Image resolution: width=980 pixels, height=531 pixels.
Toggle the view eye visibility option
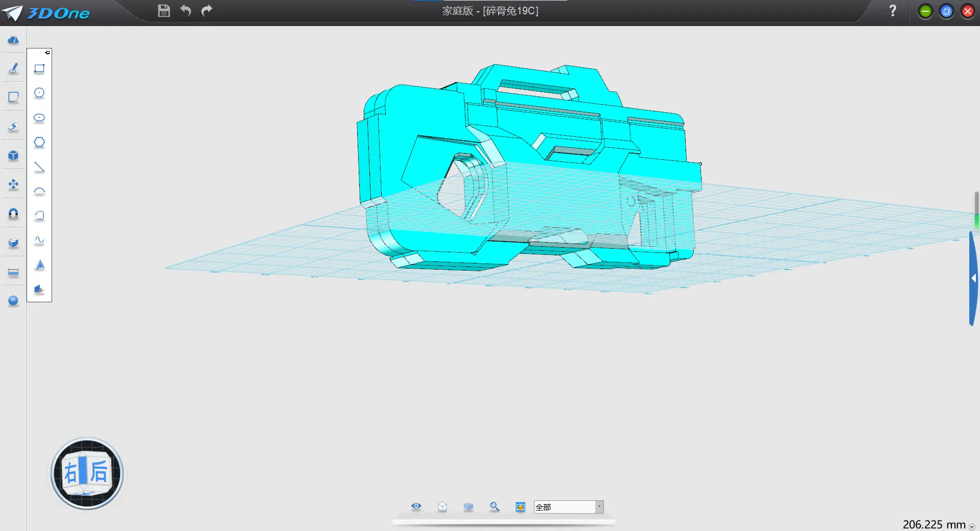click(x=416, y=506)
